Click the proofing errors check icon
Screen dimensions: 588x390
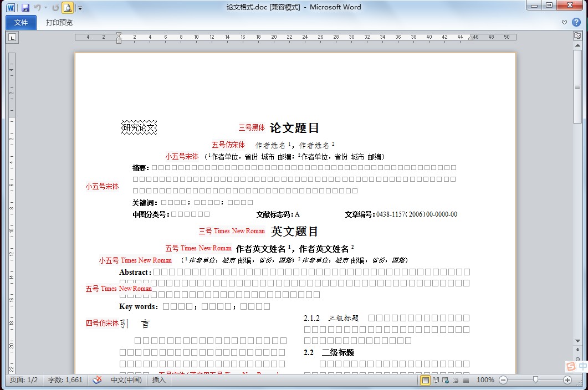pos(97,380)
